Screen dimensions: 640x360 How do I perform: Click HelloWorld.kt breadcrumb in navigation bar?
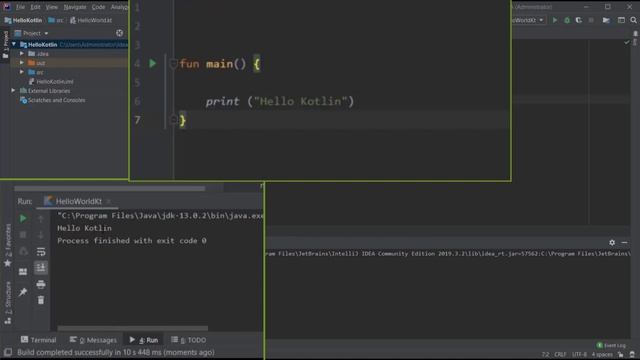[x=91, y=20]
